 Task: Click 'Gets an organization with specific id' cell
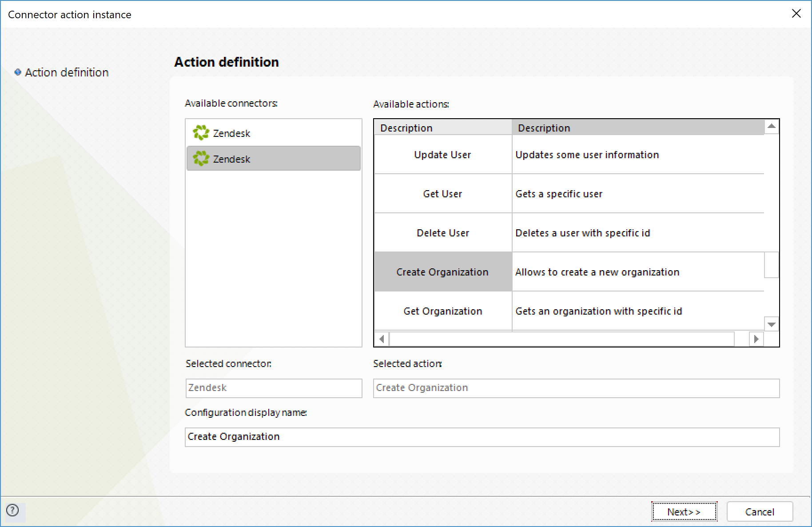tap(638, 311)
